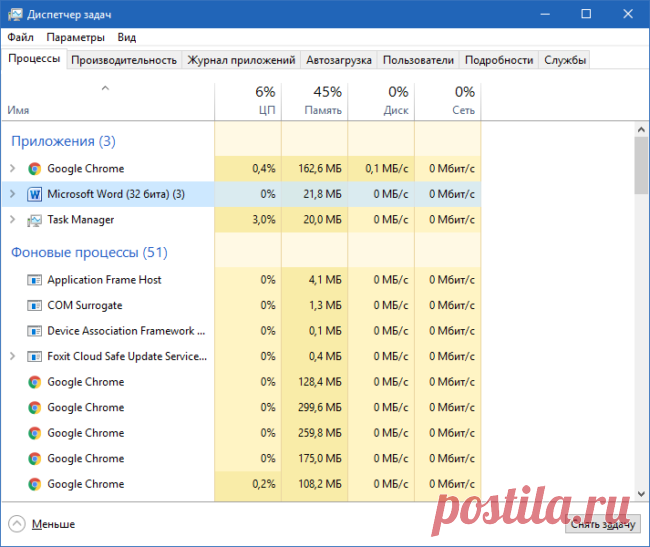Click the Меньше link
This screenshot has width=650, height=547.
[53, 524]
